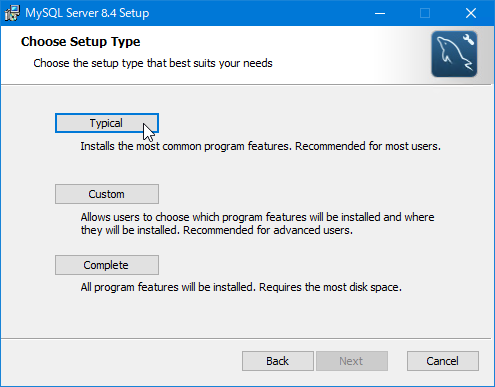Screen dimensions: 495x387
Task: Select the Custom setup type
Action: coord(107,194)
